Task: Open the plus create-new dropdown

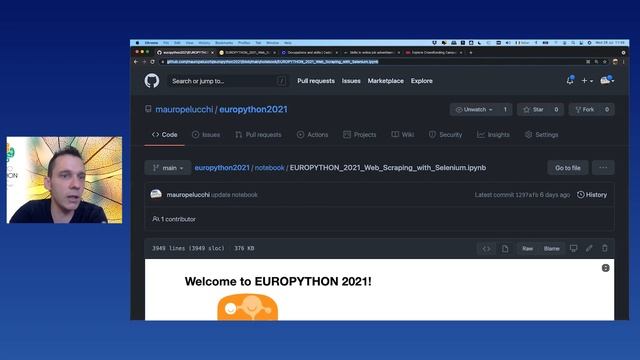Action: [587, 81]
